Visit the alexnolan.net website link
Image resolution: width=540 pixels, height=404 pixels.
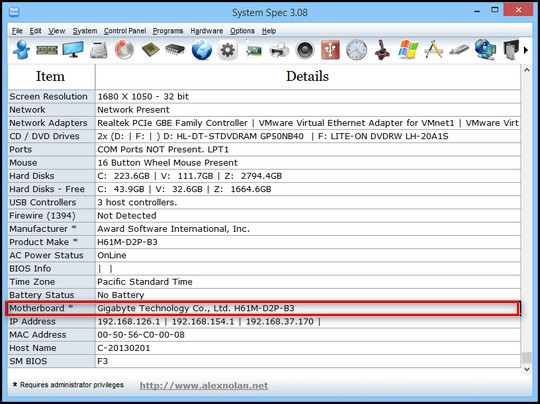pos(204,385)
